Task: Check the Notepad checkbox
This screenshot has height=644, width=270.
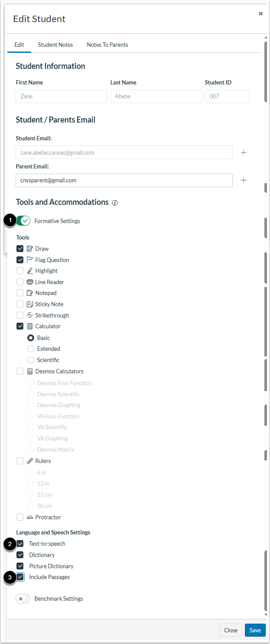Action: pos(20,293)
